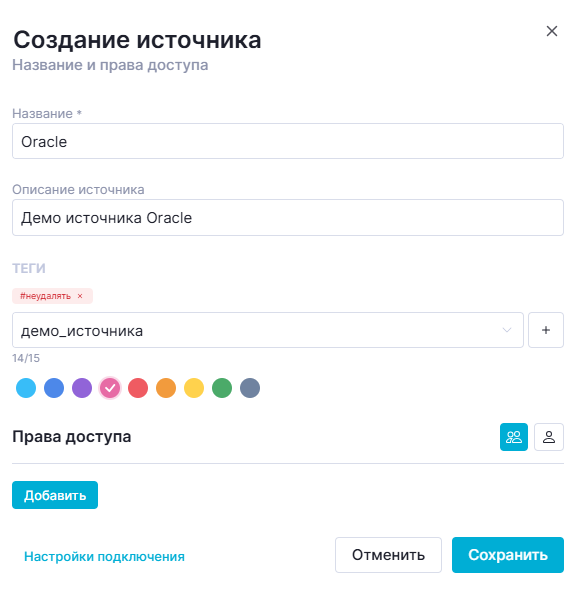Expand the tag dropdown chevron

click(506, 330)
